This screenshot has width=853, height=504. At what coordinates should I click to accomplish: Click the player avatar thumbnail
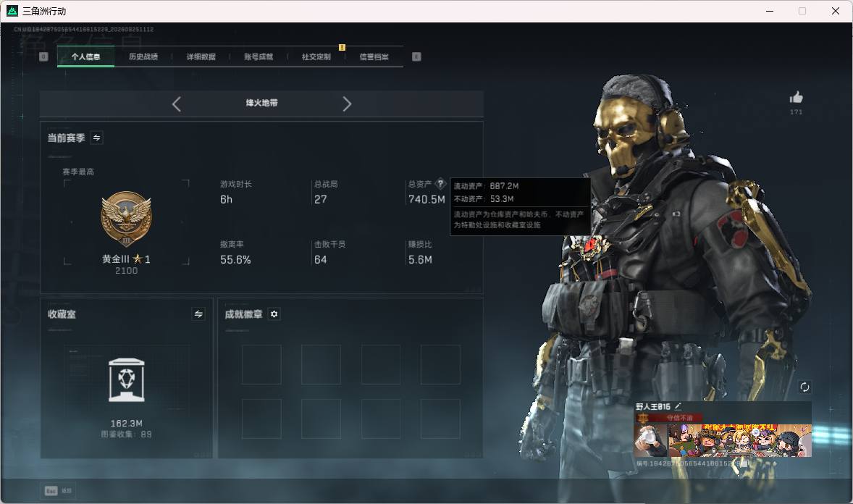coord(651,440)
